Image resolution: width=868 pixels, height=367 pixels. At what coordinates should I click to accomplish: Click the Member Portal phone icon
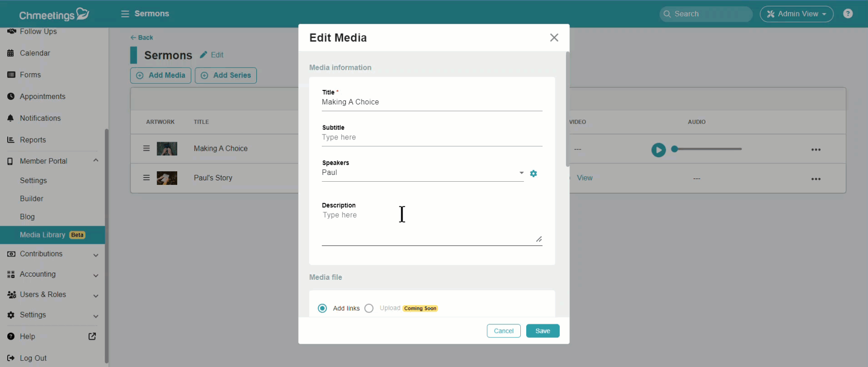pos(10,161)
